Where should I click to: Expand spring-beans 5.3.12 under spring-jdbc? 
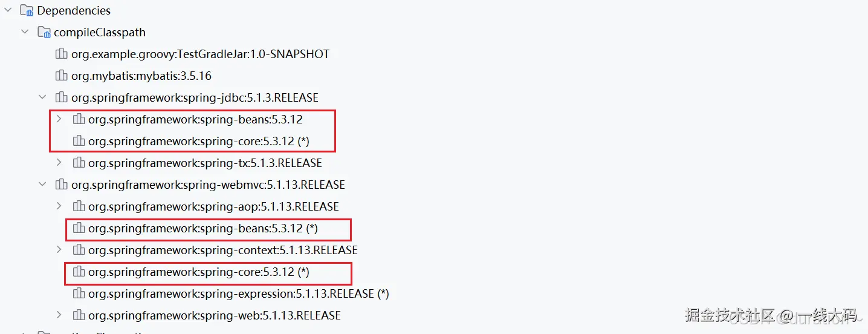click(59, 119)
